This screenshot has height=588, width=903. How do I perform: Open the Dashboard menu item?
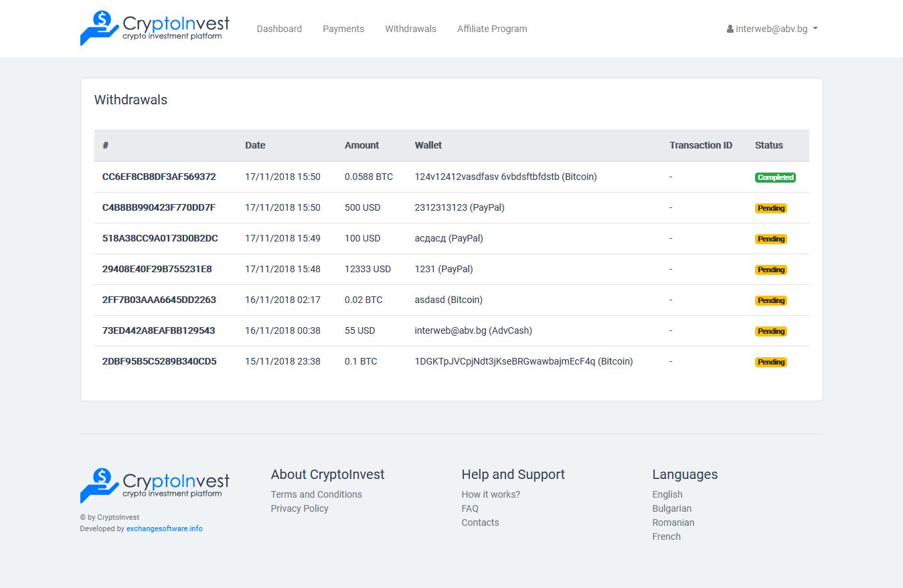(x=279, y=29)
